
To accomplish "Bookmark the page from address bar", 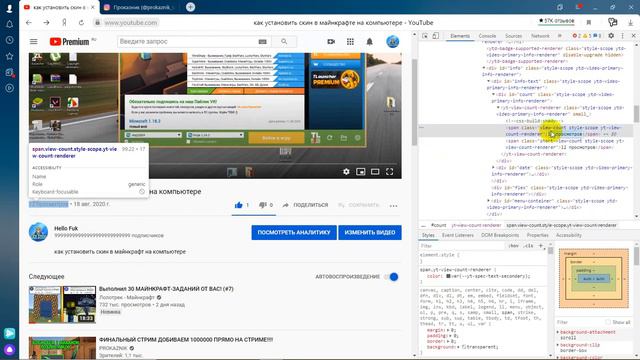I will point(589,22).
